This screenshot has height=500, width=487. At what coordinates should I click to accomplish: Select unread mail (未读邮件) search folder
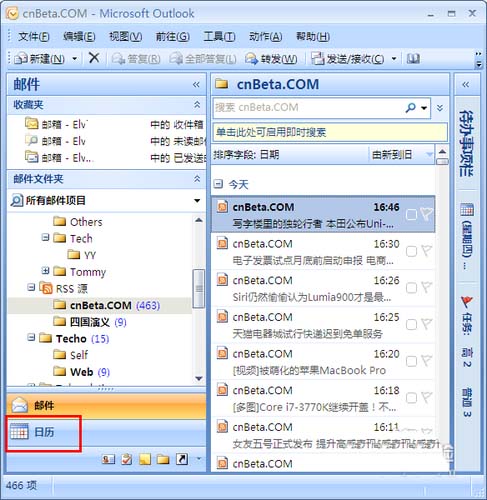(115, 141)
